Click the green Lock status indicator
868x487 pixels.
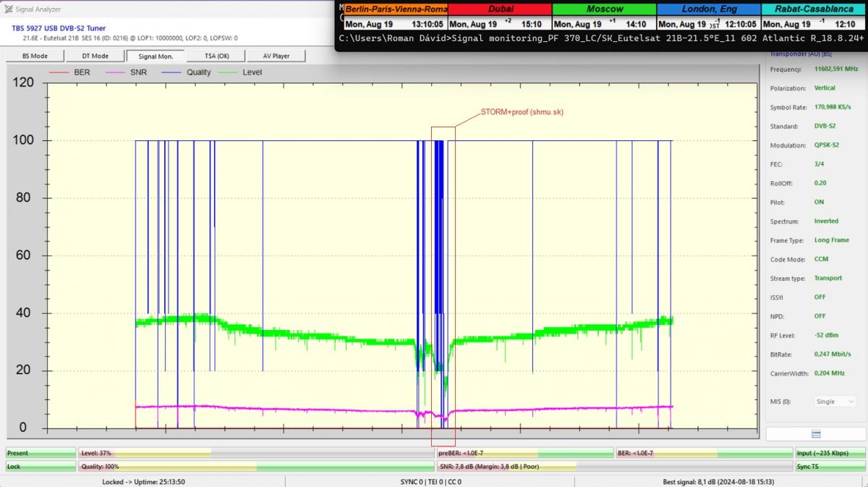tap(41, 467)
